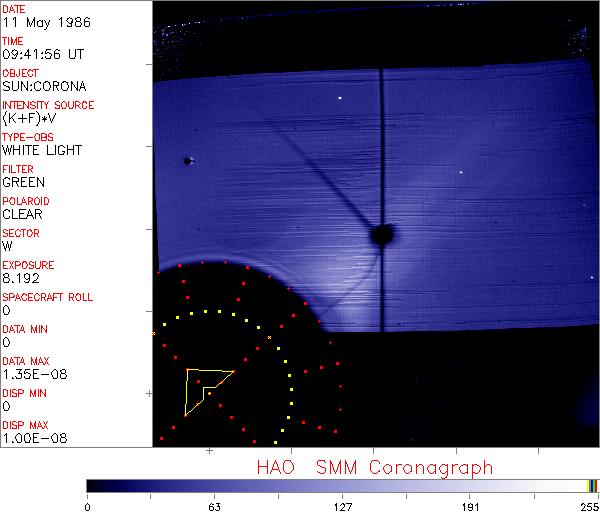Click the (K+F)*V intensity source value
The height and width of the screenshot is (512, 600).
(32, 118)
